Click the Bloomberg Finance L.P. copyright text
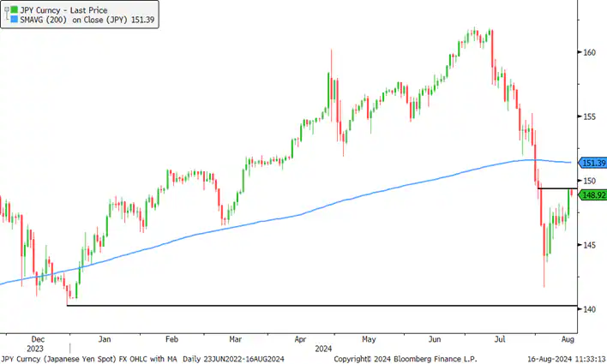The width and height of the screenshot is (607, 364). [406, 359]
